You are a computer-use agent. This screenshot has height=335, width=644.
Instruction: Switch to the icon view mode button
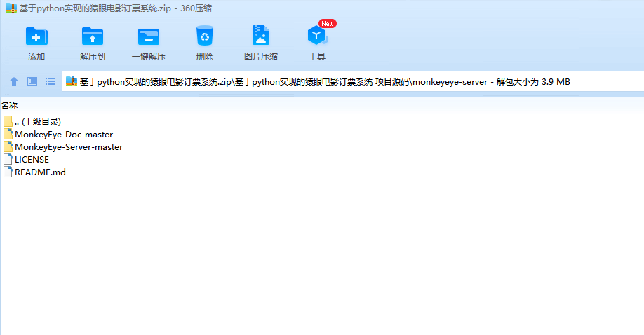(x=32, y=81)
